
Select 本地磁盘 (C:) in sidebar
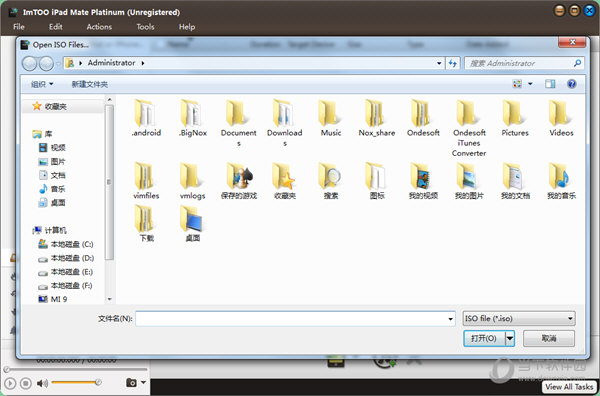(x=66, y=244)
